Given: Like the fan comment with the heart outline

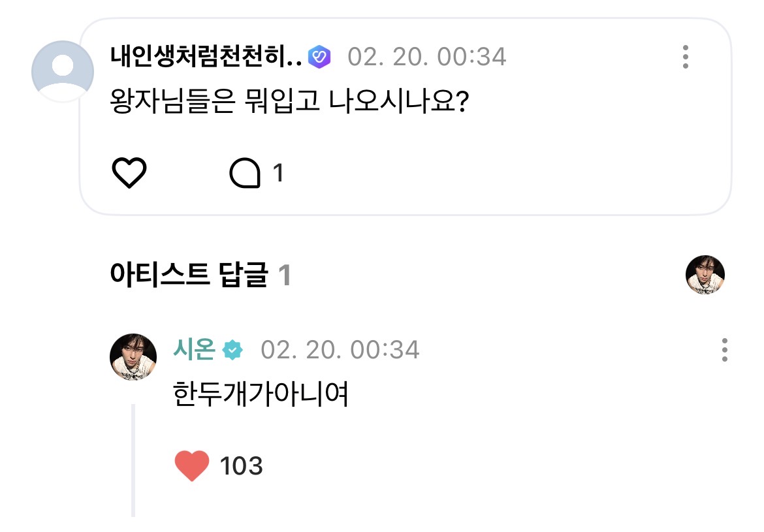Looking at the screenshot, I should pyautogui.click(x=129, y=174).
